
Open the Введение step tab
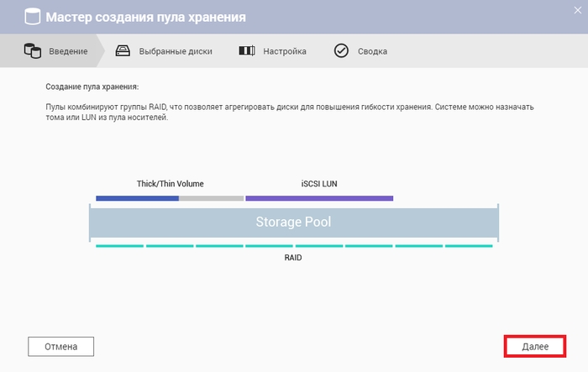click(68, 51)
